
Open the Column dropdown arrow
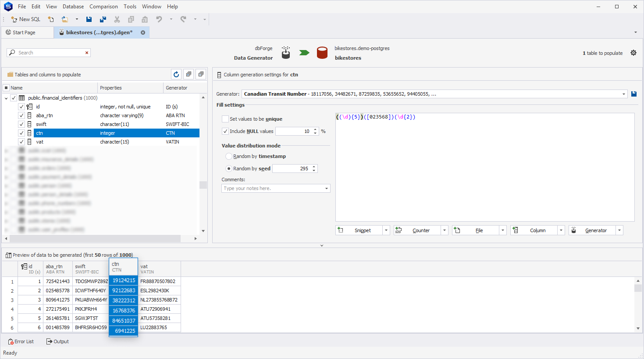(x=561, y=230)
